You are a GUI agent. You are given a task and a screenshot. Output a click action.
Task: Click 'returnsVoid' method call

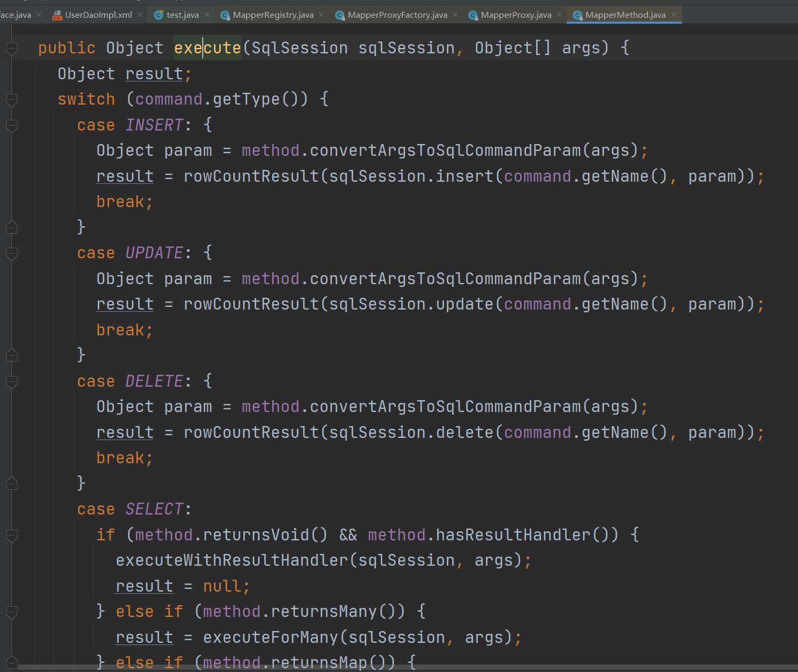(256, 535)
